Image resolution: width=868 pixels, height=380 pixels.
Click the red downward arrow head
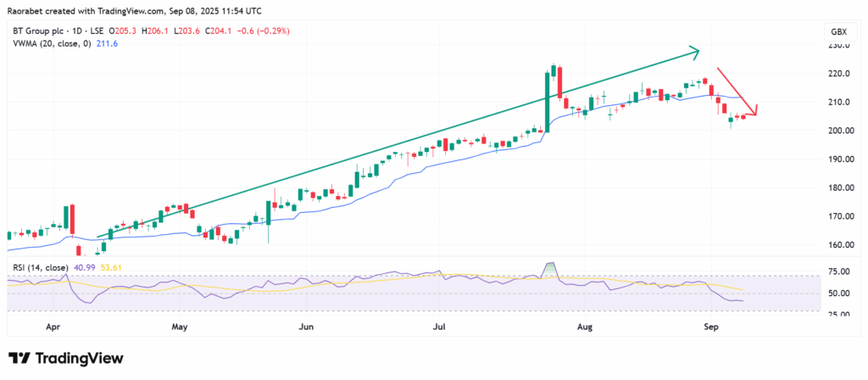(754, 110)
